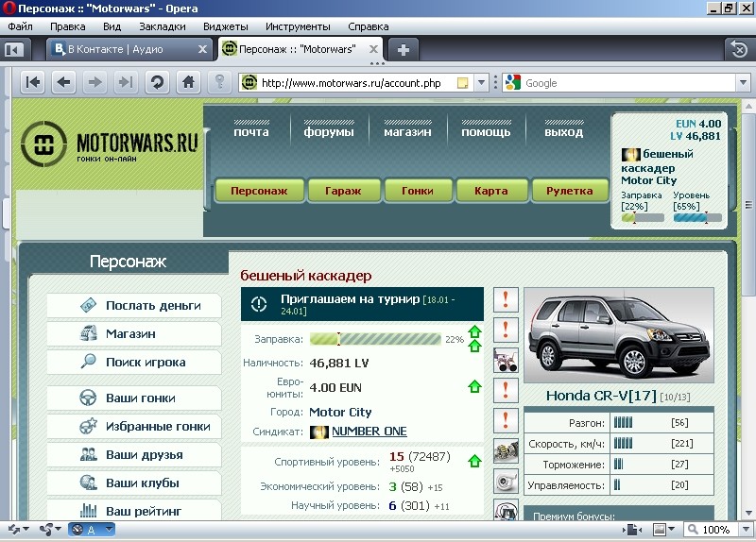Open the Виджеты menu

[225, 26]
